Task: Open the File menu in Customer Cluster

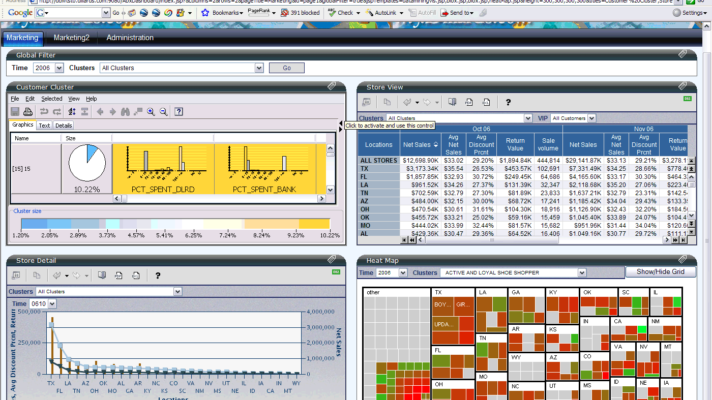Action: click(x=15, y=99)
